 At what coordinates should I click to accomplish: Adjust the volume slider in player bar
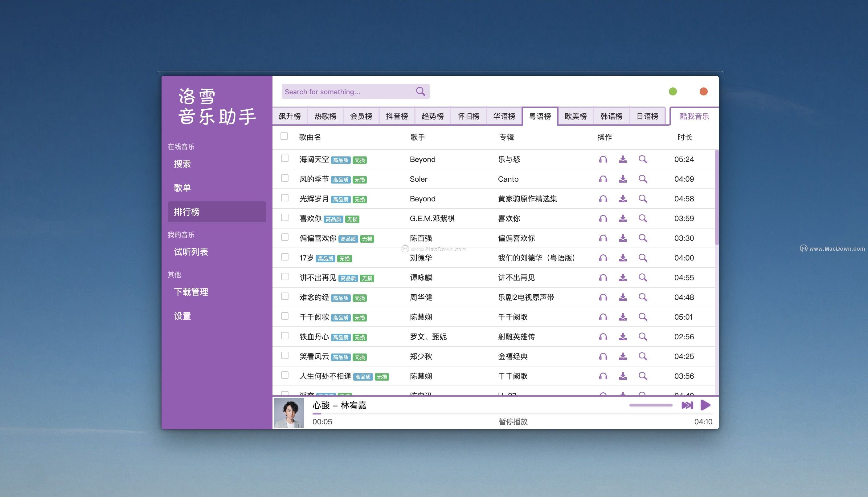click(x=650, y=405)
